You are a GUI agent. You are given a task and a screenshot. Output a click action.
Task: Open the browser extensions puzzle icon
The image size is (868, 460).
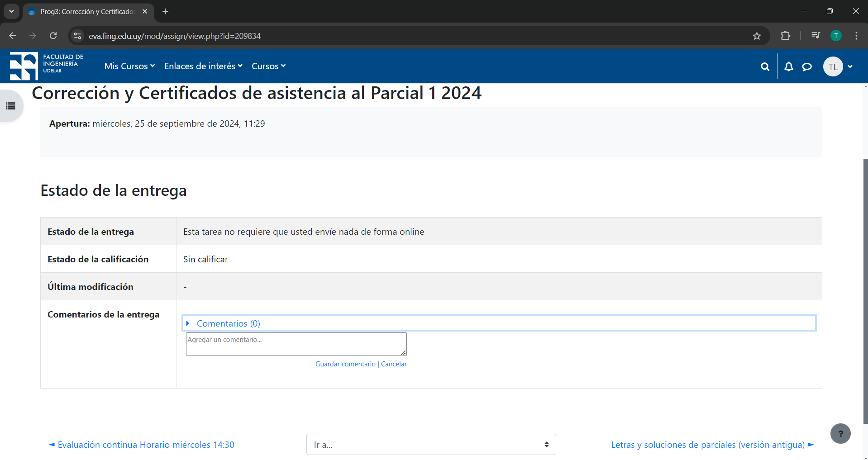[786, 36]
